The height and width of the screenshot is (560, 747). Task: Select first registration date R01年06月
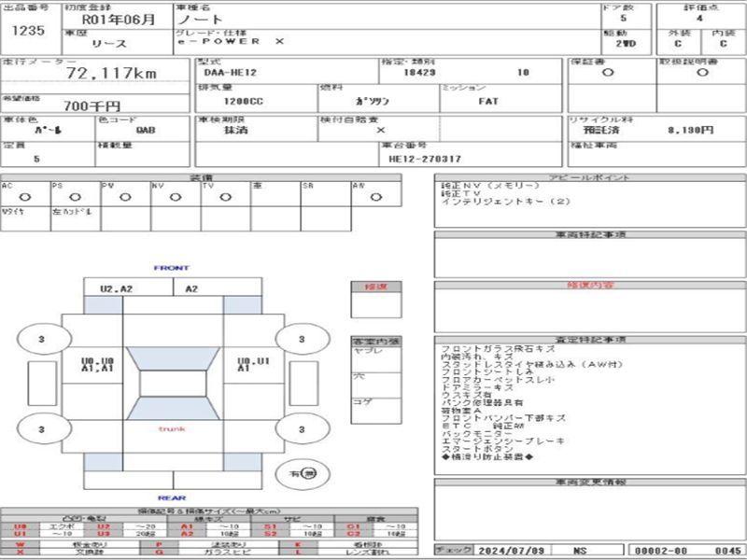tap(119, 20)
